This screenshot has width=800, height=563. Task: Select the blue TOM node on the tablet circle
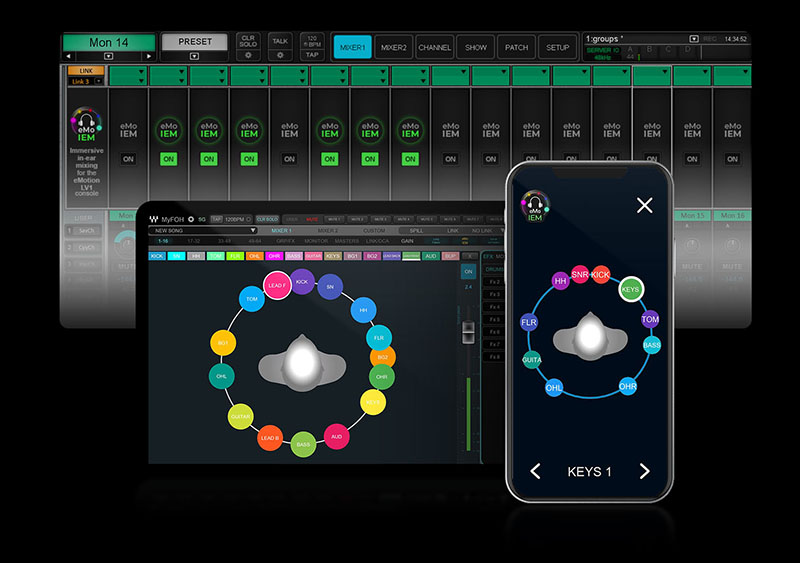point(252,299)
